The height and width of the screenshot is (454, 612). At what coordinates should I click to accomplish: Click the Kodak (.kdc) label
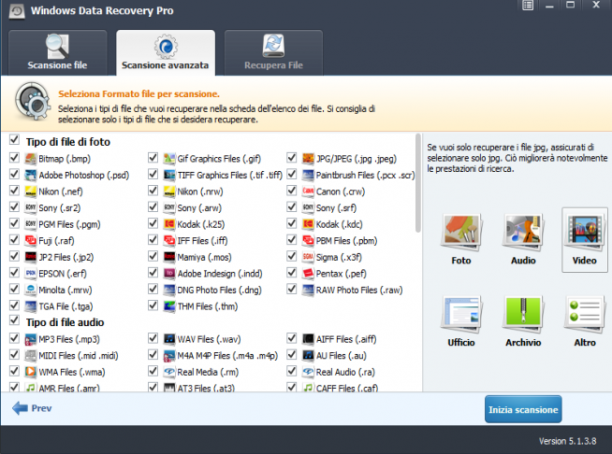click(339, 224)
